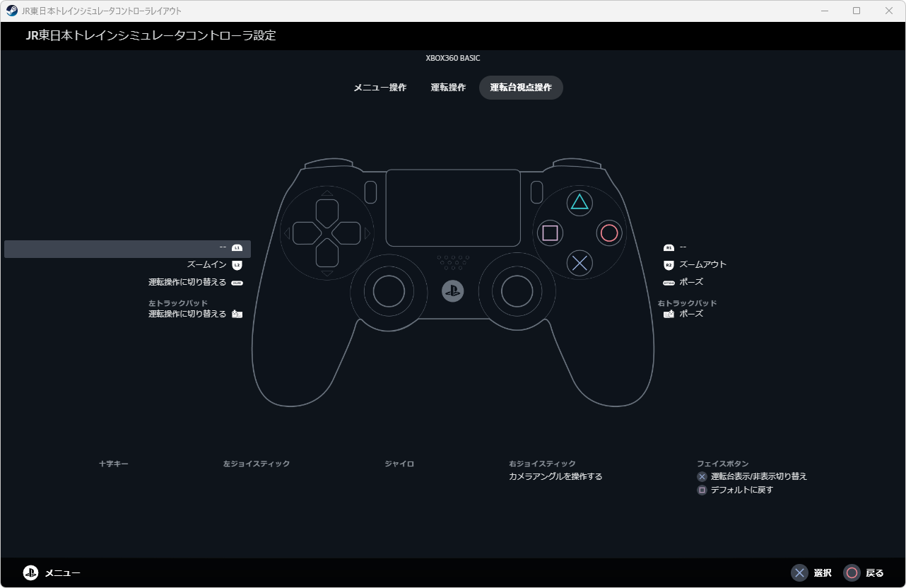The image size is (906, 588).
Task: Click the D-pad on controller diagram
Action: point(326,233)
